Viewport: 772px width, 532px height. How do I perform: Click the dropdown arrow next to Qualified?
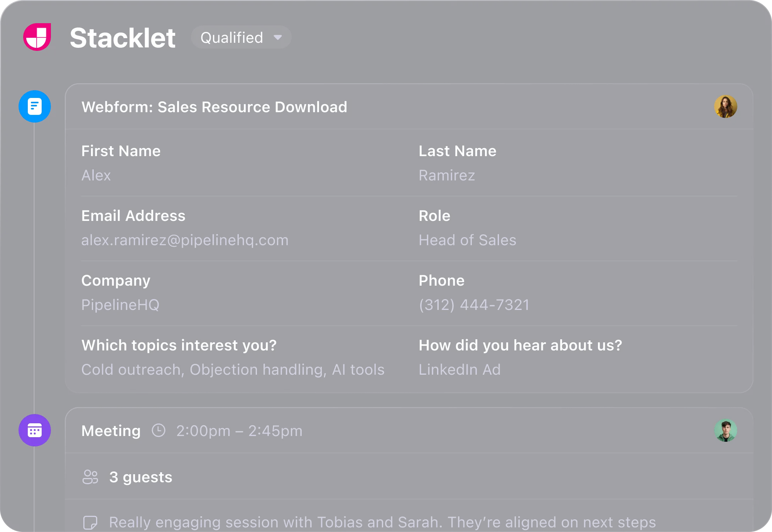click(x=278, y=38)
